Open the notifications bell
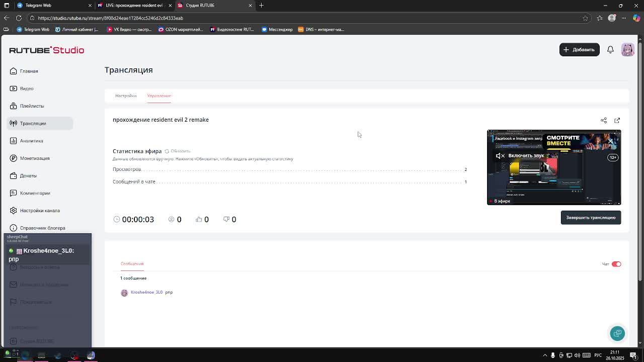 [x=610, y=49]
